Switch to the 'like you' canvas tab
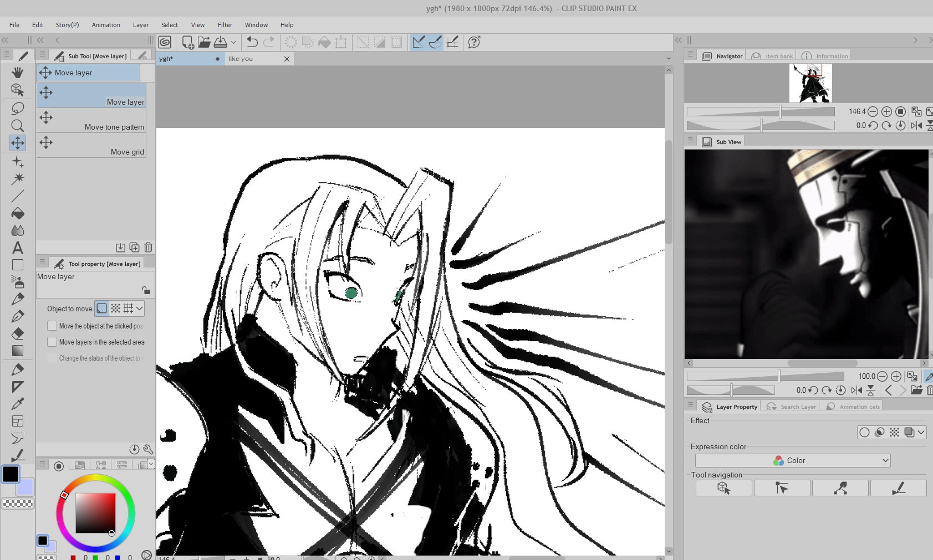This screenshot has height=560, width=933. click(x=241, y=59)
